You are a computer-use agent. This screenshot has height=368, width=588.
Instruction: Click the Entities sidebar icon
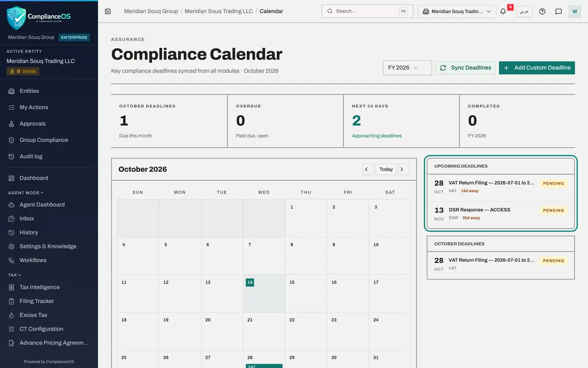tap(11, 91)
